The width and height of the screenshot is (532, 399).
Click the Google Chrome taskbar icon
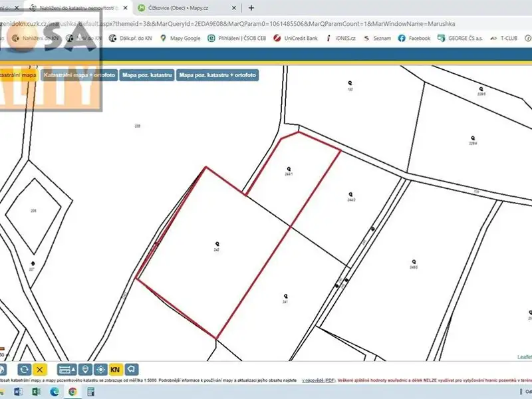pyautogui.click(x=72, y=392)
